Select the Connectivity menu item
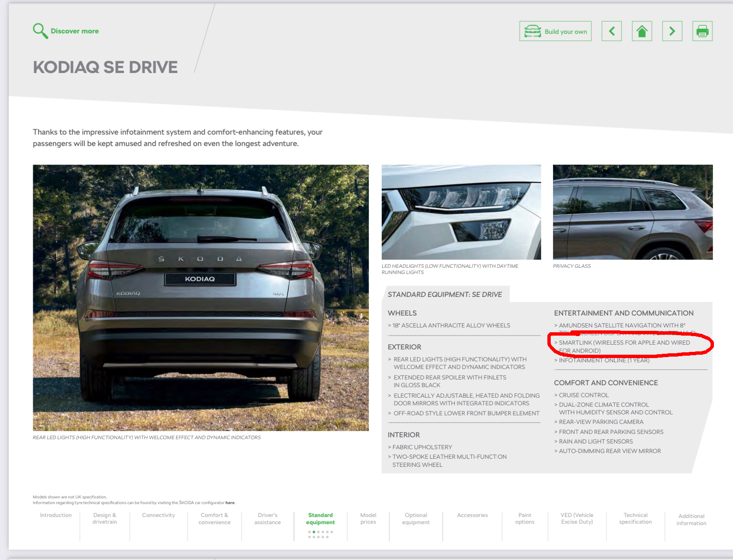This screenshot has width=733, height=560. coord(158,515)
